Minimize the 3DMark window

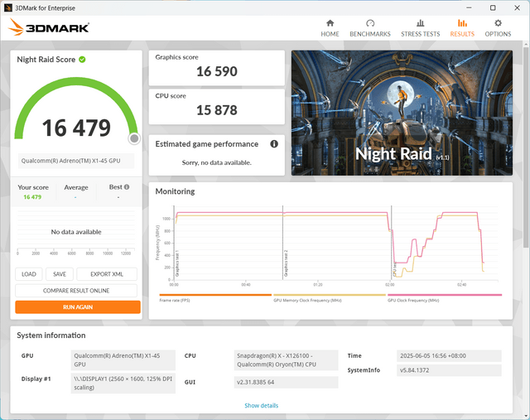coord(469,7)
